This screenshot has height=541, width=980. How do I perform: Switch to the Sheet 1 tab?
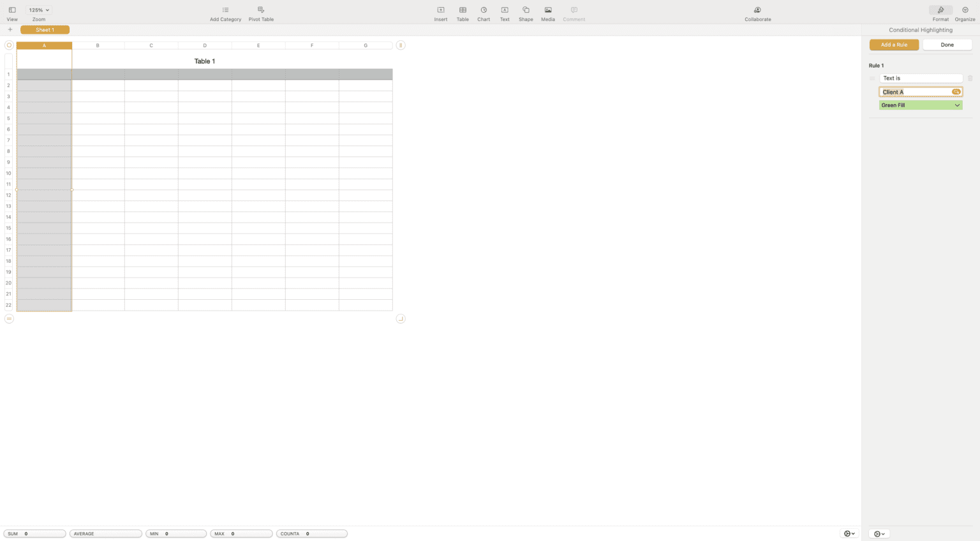[x=45, y=30]
